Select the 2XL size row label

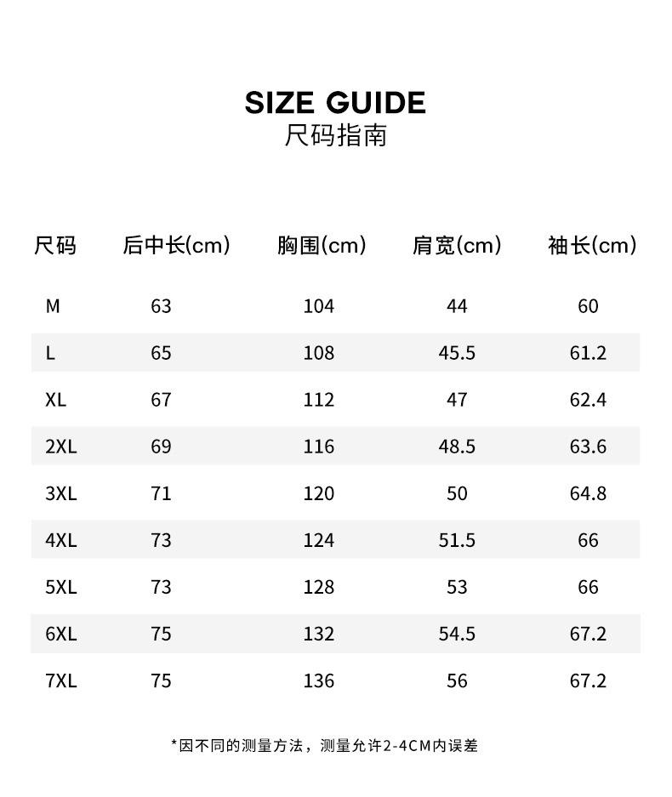(60, 447)
